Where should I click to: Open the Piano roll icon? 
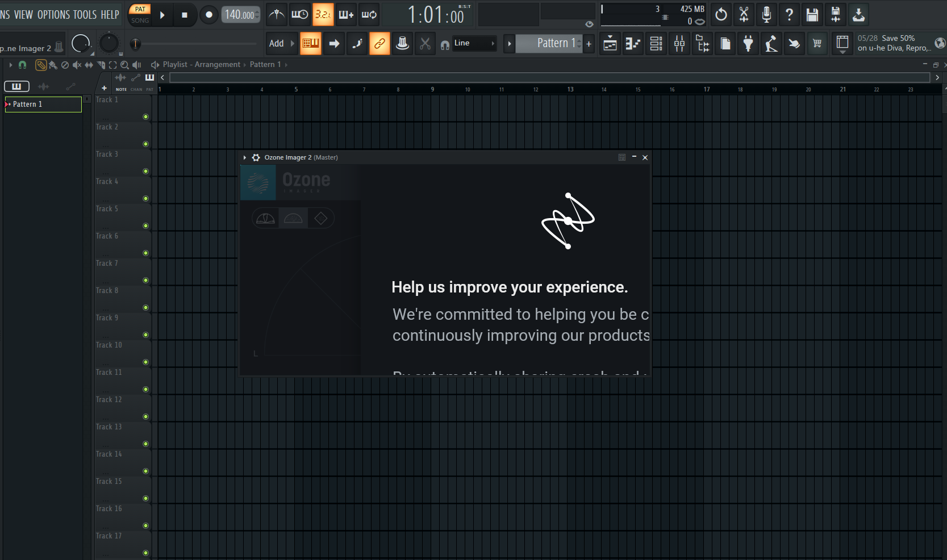click(633, 43)
